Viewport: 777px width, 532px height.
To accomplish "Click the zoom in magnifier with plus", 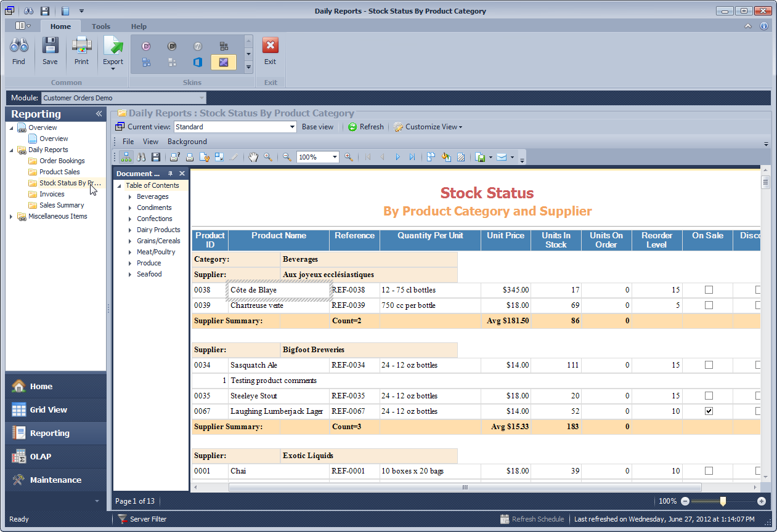I will [349, 157].
